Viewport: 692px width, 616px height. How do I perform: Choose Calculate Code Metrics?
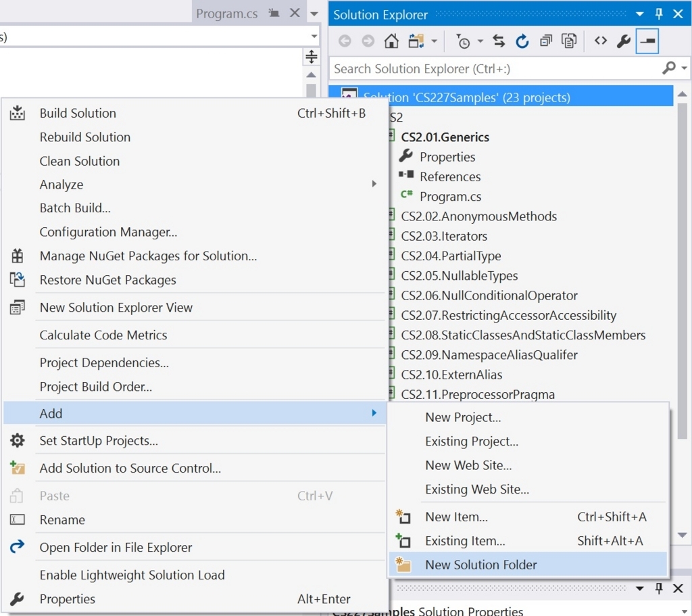(194, 335)
